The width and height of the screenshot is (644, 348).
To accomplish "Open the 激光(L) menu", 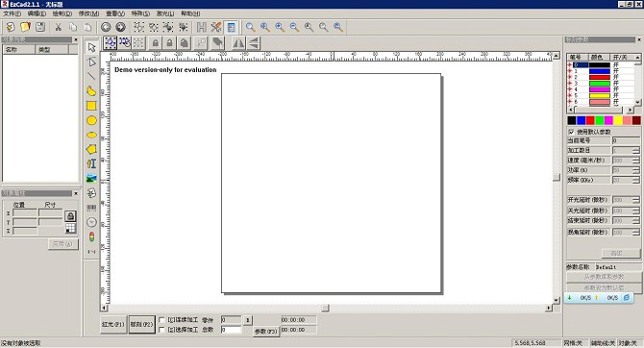I will [x=164, y=13].
